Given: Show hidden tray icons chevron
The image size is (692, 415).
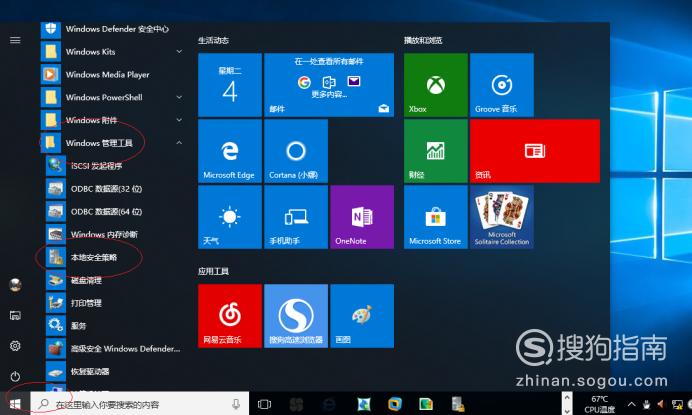Looking at the screenshot, I should 632,404.
